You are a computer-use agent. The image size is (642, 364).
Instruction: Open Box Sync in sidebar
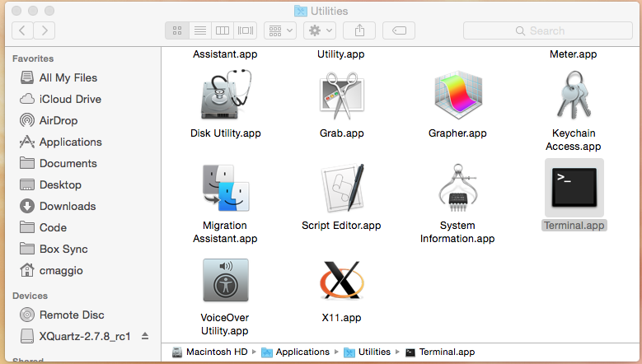(x=54, y=249)
